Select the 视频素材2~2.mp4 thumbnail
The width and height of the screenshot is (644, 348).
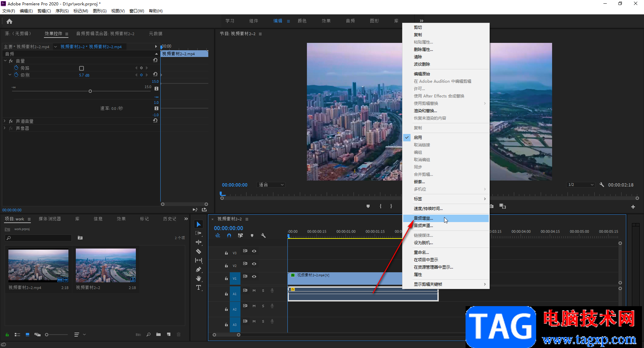coord(38,265)
